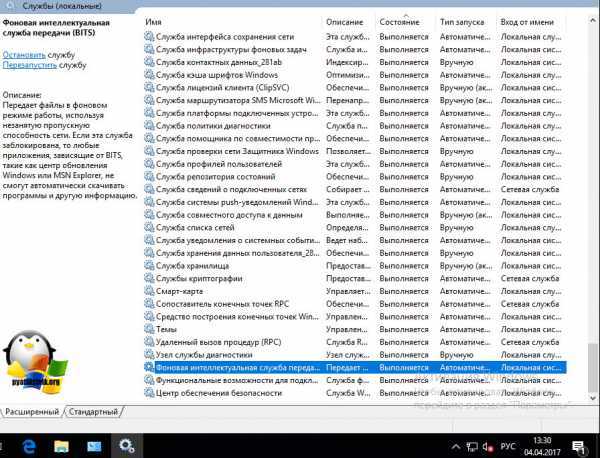The image size is (600, 458).
Task: Open the Action Center notification icon
Action: [578, 447]
